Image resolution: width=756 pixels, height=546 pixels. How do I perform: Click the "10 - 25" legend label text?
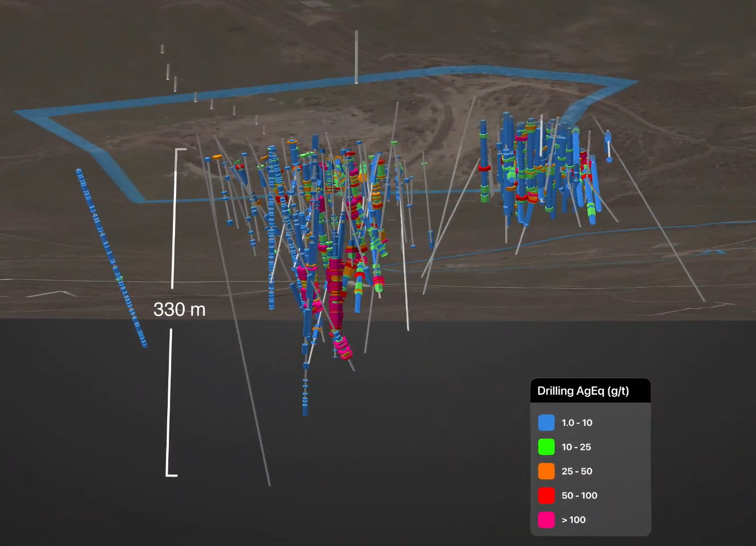pyautogui.click(x=576, y=447)
